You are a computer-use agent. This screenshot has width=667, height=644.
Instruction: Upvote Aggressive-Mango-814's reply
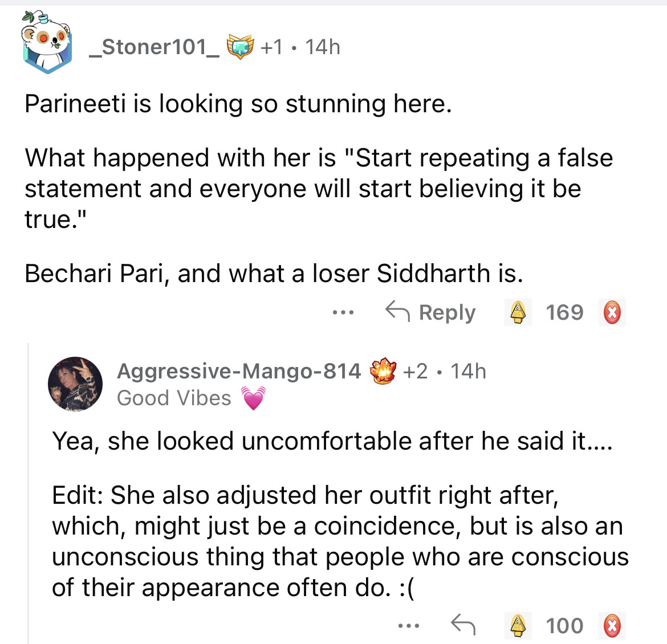pos(518,625)
